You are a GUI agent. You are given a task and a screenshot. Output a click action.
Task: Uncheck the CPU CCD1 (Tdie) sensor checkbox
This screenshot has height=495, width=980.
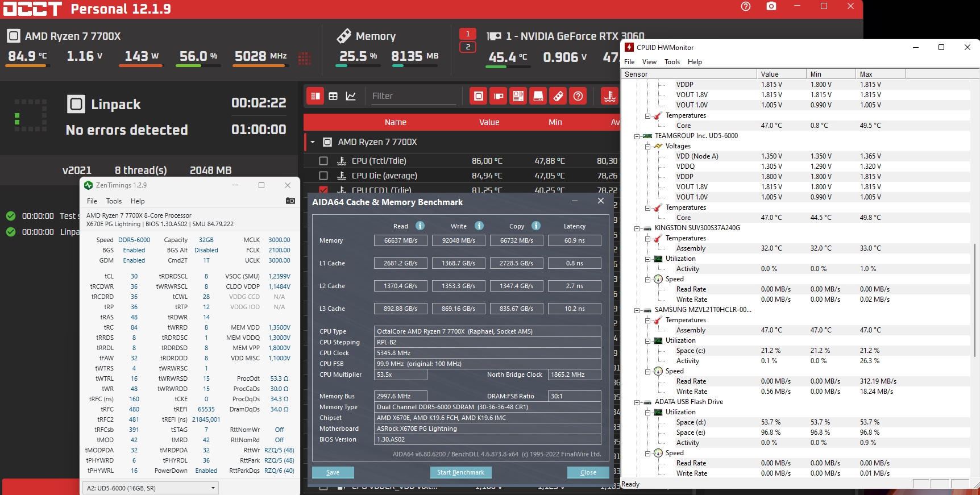(x=323, y=190)
